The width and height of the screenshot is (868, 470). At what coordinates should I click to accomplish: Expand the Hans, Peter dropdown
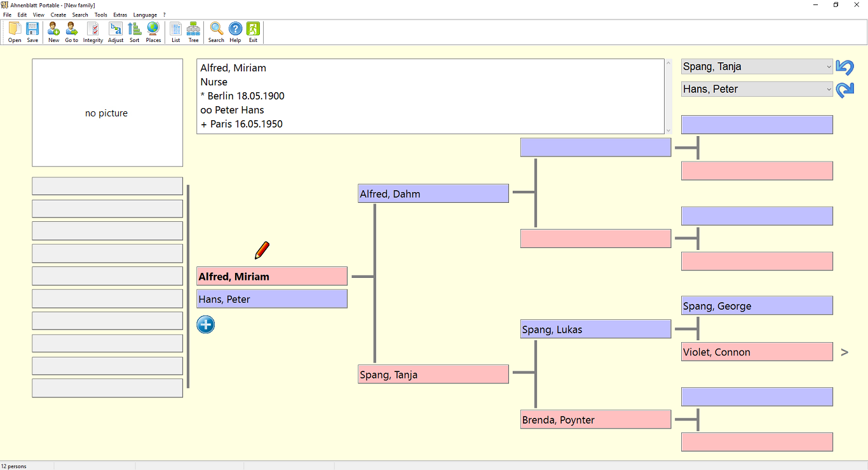pyautogui.click(x=829, y=90)
